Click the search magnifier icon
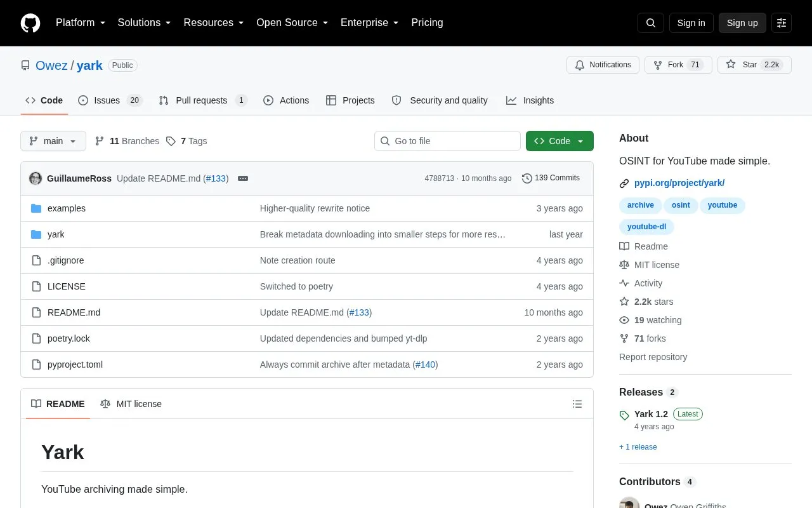This screenshot has height=508, width=812. coord(651,23)
